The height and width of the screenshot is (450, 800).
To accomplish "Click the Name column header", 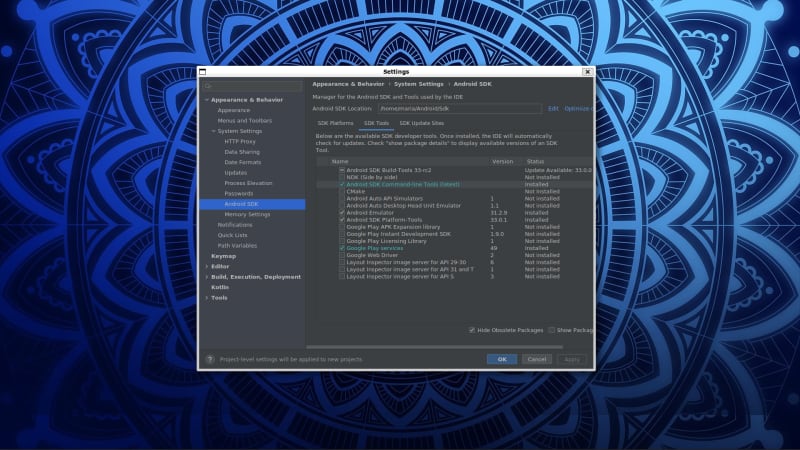I will 340,162.
